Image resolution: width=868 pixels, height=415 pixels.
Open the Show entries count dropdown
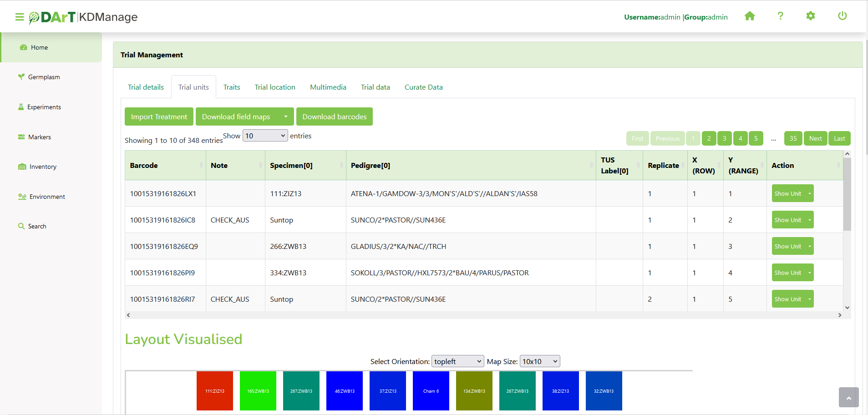[265, 136]
